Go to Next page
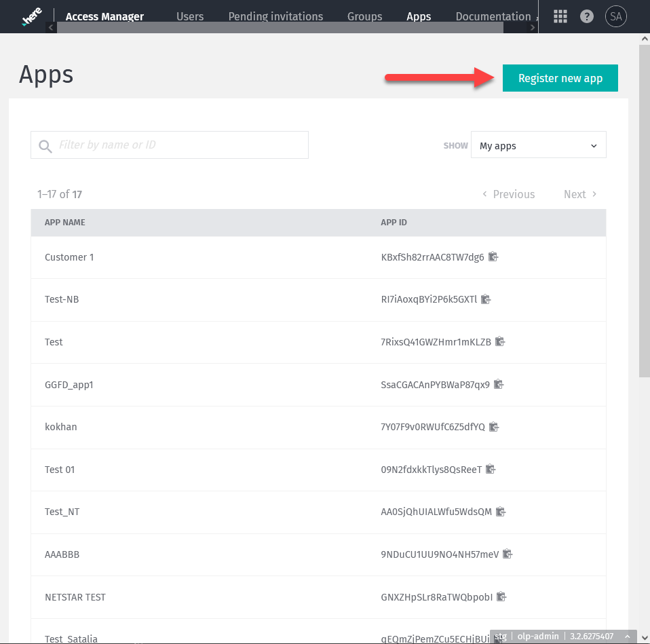650x644 pixels. (580, 194)
